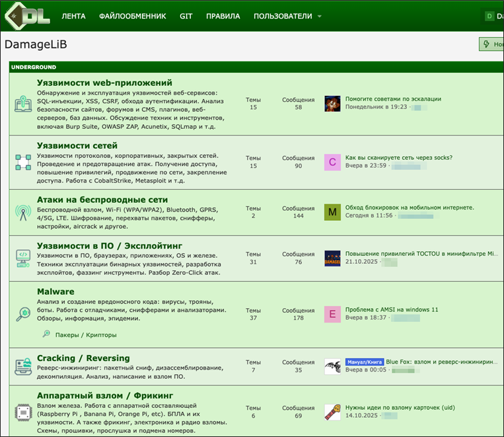This screenshot has height=437, width=504.
Task: Click the hardware hacking chip icon
Action: click(x=23, y=412)
